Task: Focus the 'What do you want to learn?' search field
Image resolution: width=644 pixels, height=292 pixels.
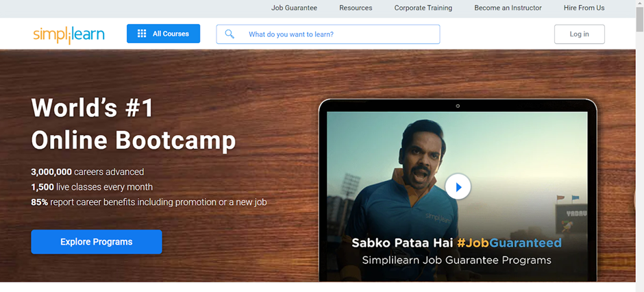Action: [328, 34]
